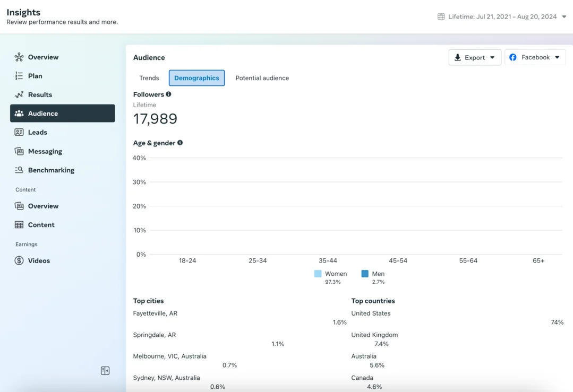Click the Lifetime date range text
Image resolution: width=573 pixels, height=392 pixels.
502,17
